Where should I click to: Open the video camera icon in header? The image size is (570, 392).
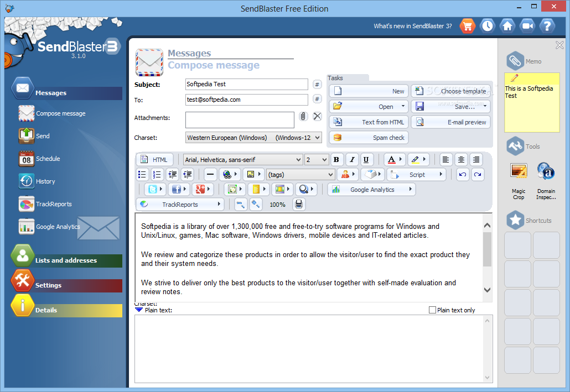coord(527,26)
